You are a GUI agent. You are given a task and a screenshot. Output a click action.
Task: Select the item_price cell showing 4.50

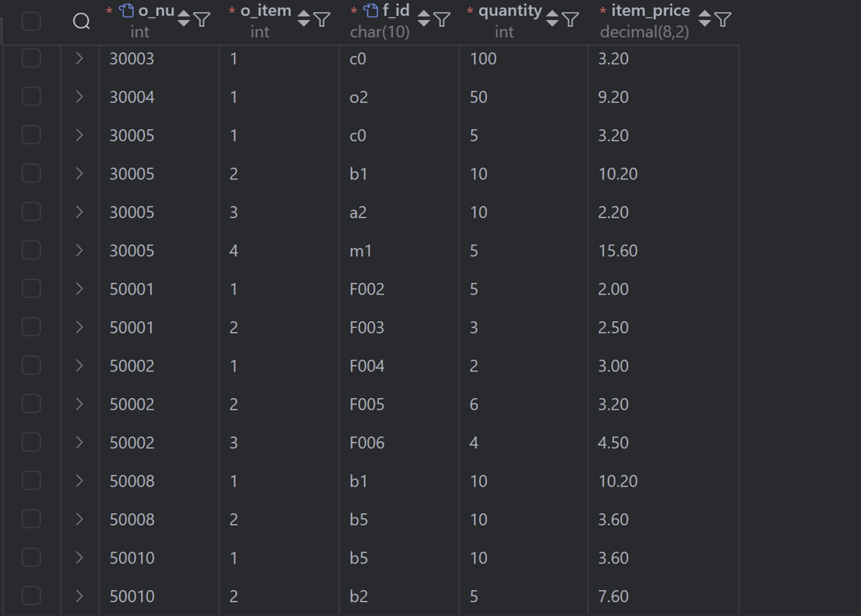(x=663, y=443)
